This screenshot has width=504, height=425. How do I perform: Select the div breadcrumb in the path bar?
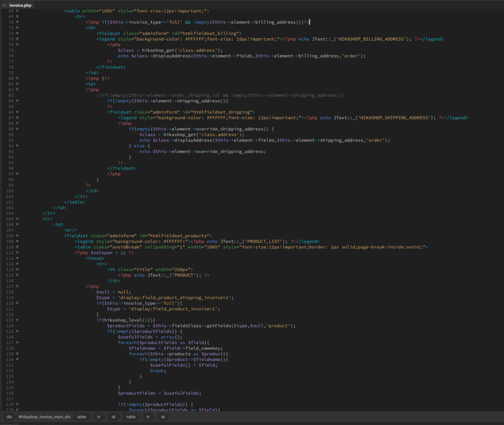tap(9, 417)
